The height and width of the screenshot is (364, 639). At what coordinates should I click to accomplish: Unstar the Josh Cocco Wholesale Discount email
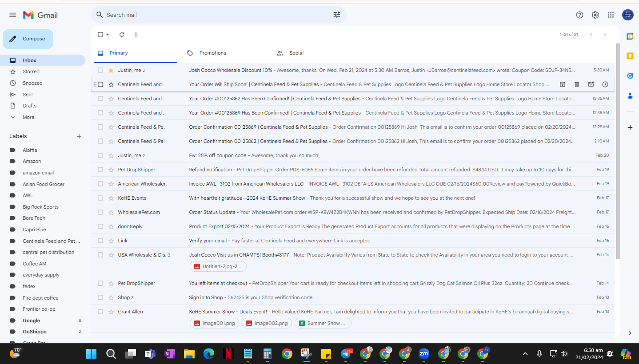coord(111,70)
